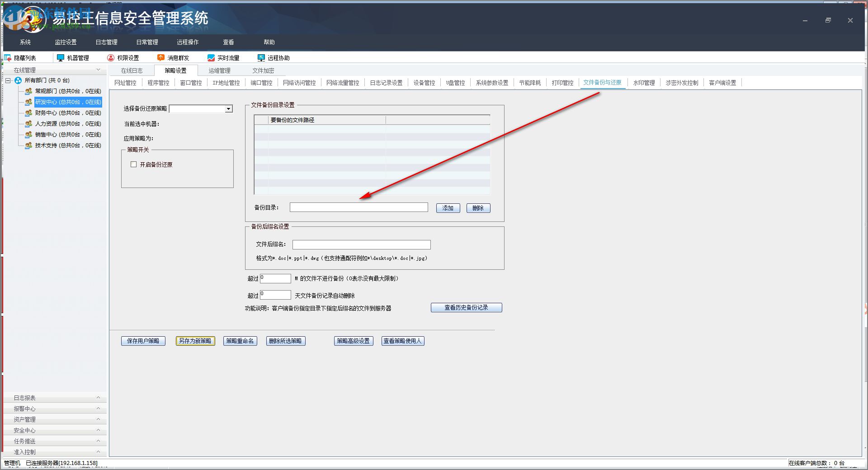Click the 查看策略使用人 button
The image size is (868, 470).
(403, 341)
